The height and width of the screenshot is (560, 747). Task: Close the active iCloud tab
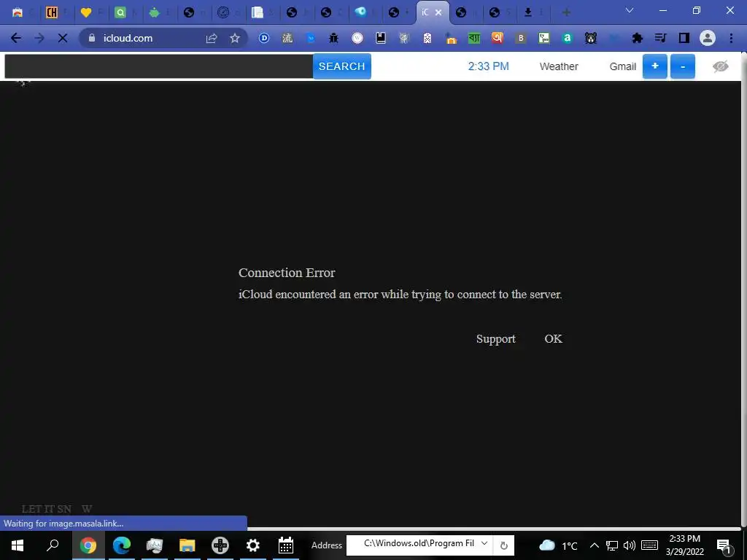(438, 12)
